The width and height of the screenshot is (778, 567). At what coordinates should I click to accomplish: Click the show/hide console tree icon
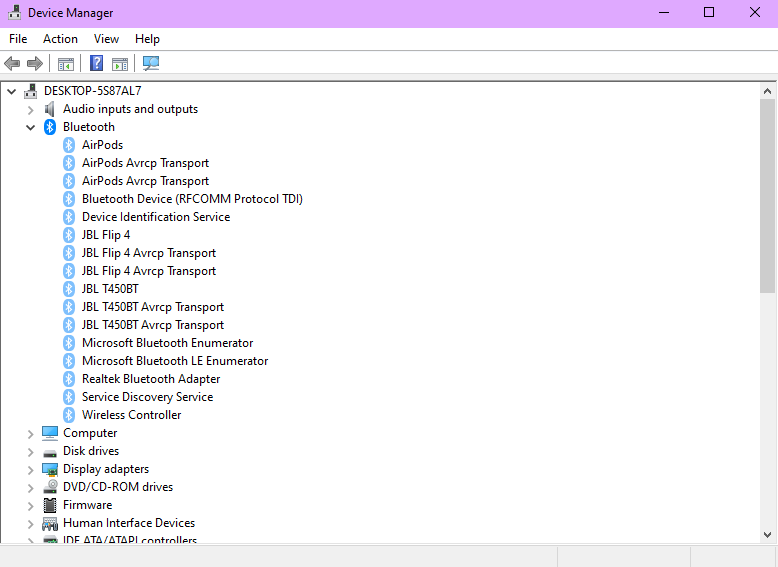(x=65, y=63)
